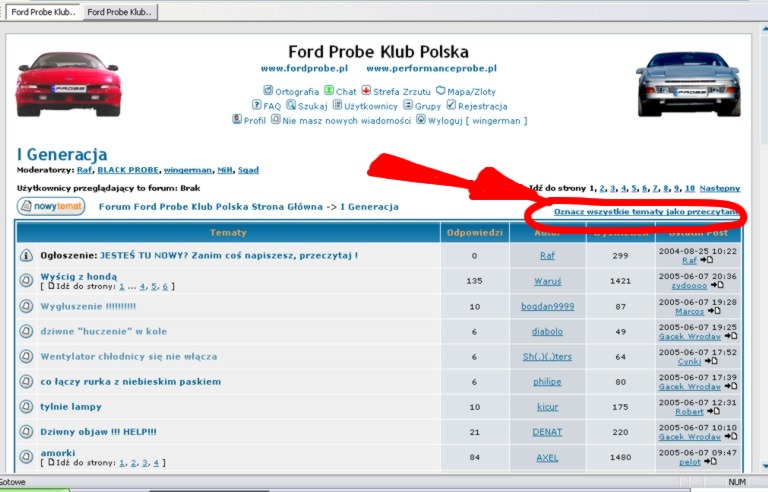This screenshot has height=492, width=768.
Task: Go to last post icon by pelot
Action: [x=710, y=462]
